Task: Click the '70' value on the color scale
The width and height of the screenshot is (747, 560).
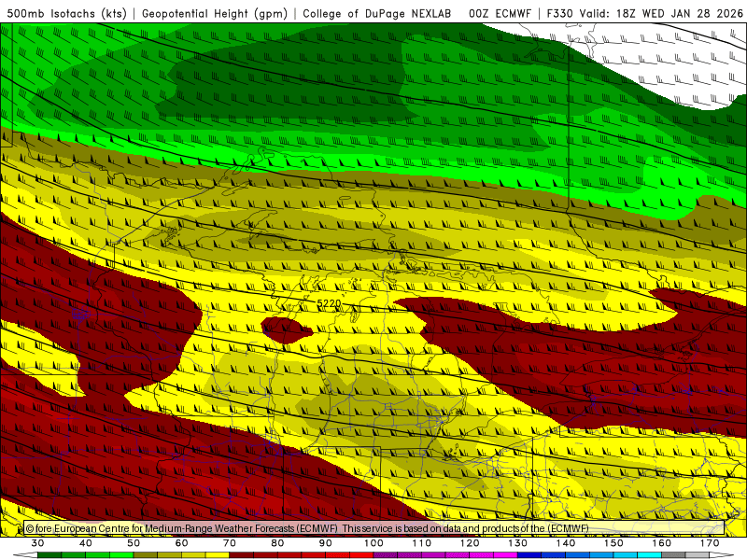Action: click(230, 543)
